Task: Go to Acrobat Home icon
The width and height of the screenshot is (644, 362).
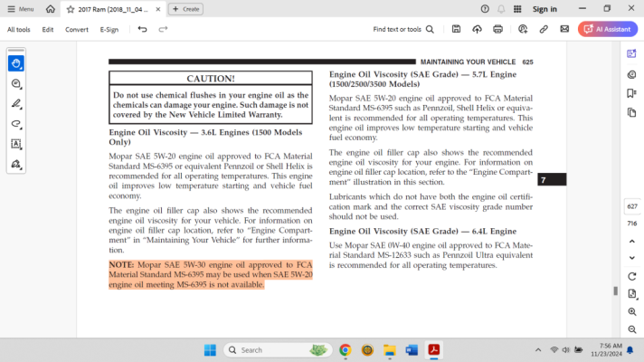Action: pyautogui.click(x=50, y=9)
